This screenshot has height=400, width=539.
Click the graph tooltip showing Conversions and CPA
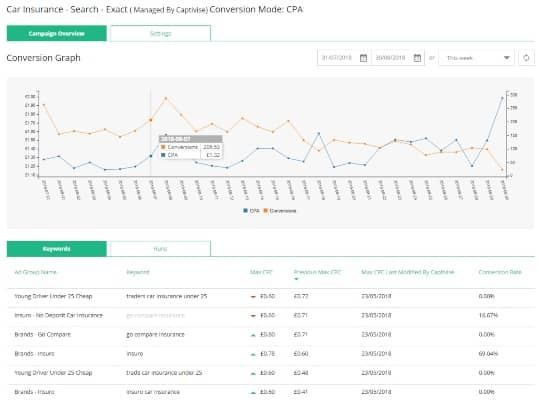pyautogui.click(x=190, y=147)
